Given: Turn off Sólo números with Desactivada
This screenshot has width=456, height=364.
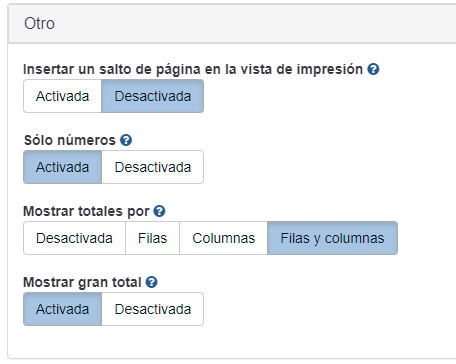Looking at the screenshot, I should pyautogui.click(x=153, y=167).
